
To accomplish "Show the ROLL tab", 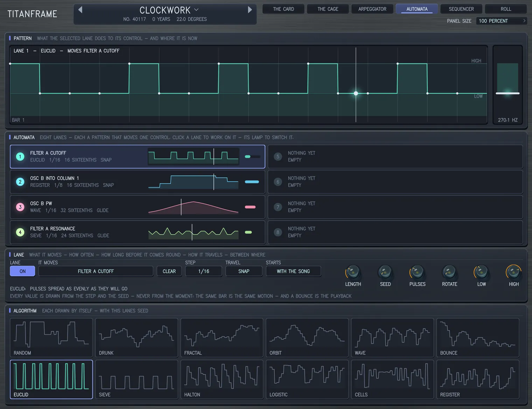I will 506,9.
